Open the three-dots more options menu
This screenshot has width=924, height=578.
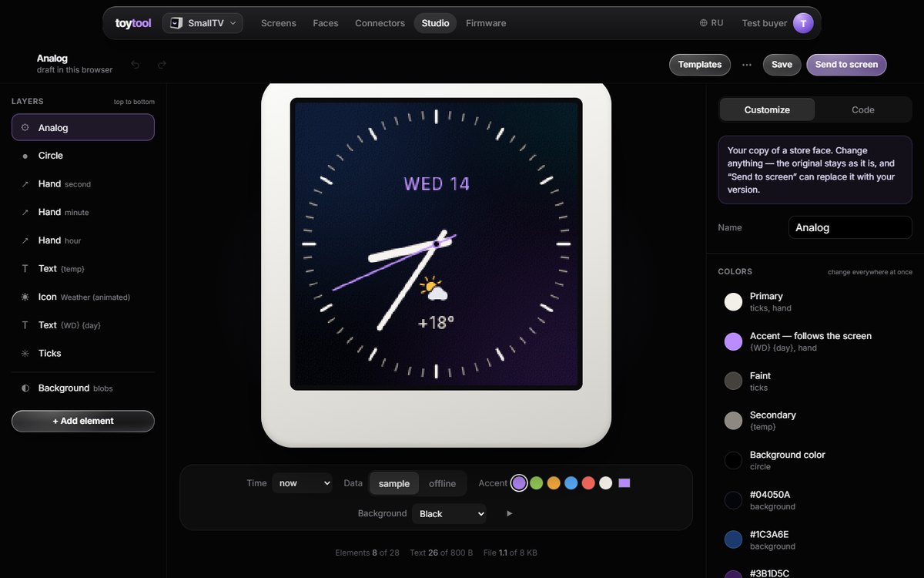[747, 65]
